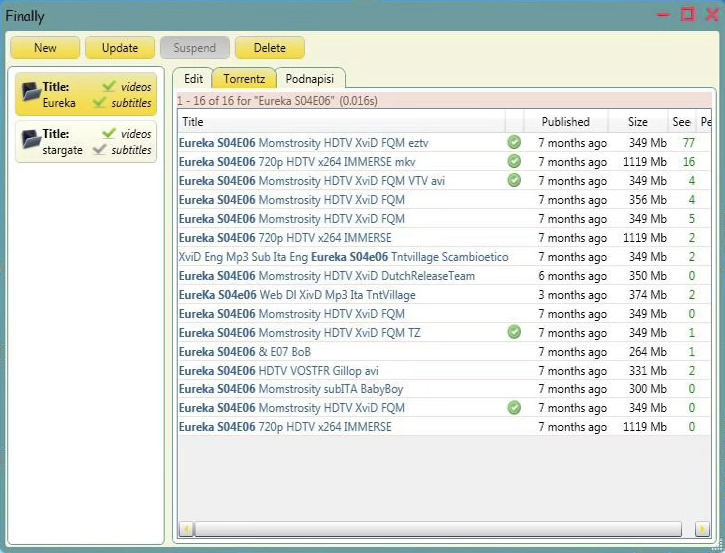
Task: Open Eureka S04E06 Momstrosity FQM TZ link
Action: point(300,332)
